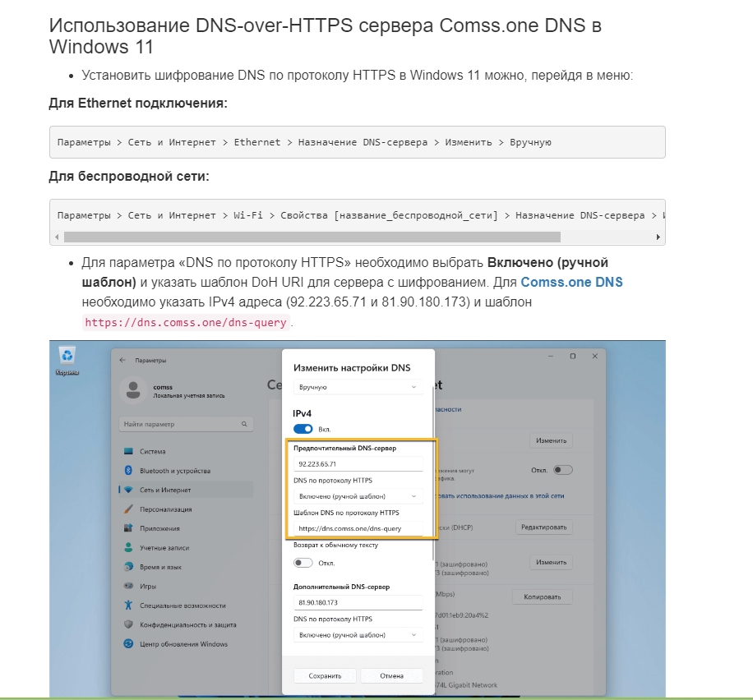Click the Редактировать button

(543, 527)
